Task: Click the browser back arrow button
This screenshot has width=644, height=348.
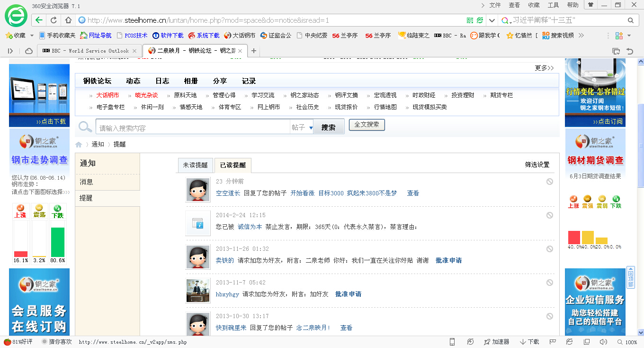Action: coord(39,20)
